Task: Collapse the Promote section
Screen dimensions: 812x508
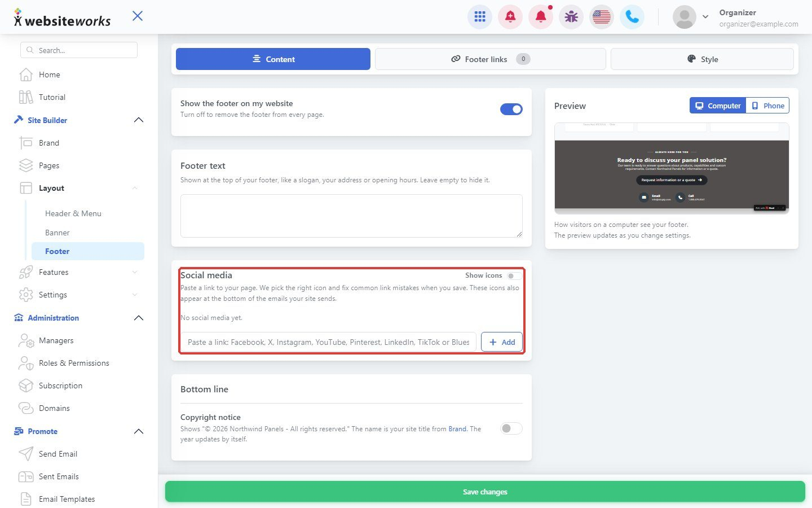Action: click(139, 431)
